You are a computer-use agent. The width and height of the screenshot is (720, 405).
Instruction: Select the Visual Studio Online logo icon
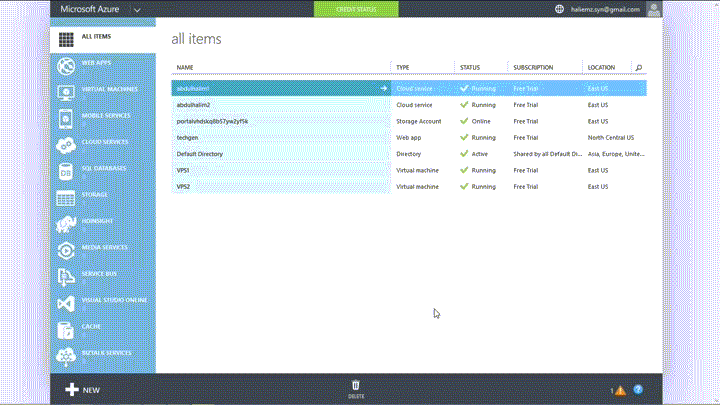coord(66,304)
